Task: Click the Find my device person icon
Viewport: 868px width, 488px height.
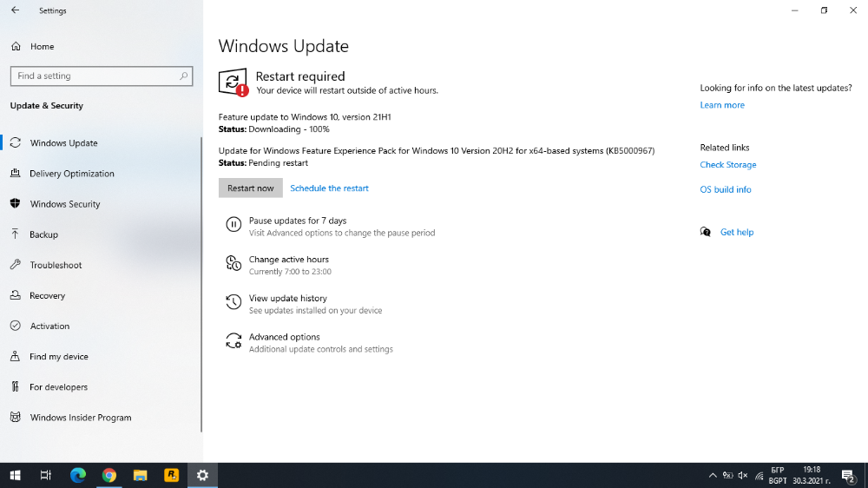Action: (x=16, y=356)
